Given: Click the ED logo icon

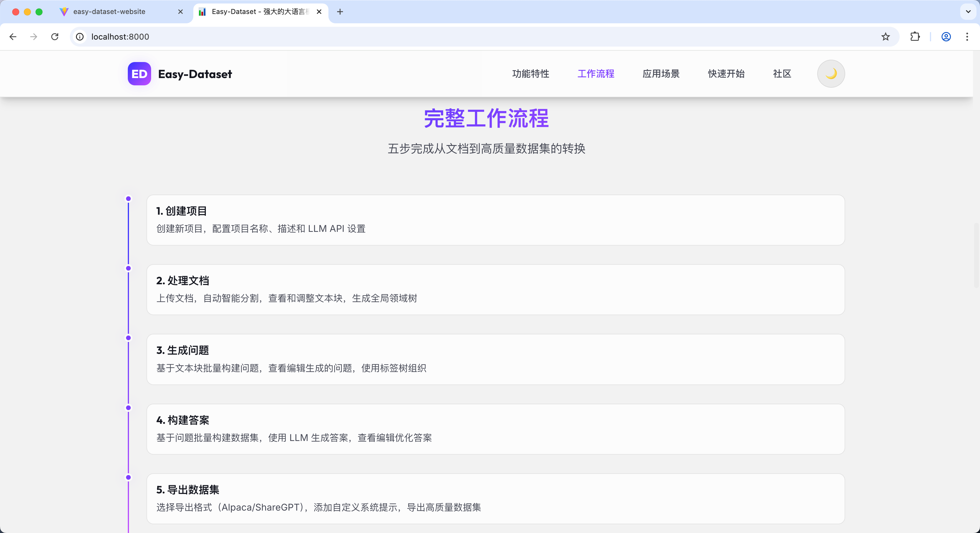Looking at the screenshot, I should (x=139, y=73).
